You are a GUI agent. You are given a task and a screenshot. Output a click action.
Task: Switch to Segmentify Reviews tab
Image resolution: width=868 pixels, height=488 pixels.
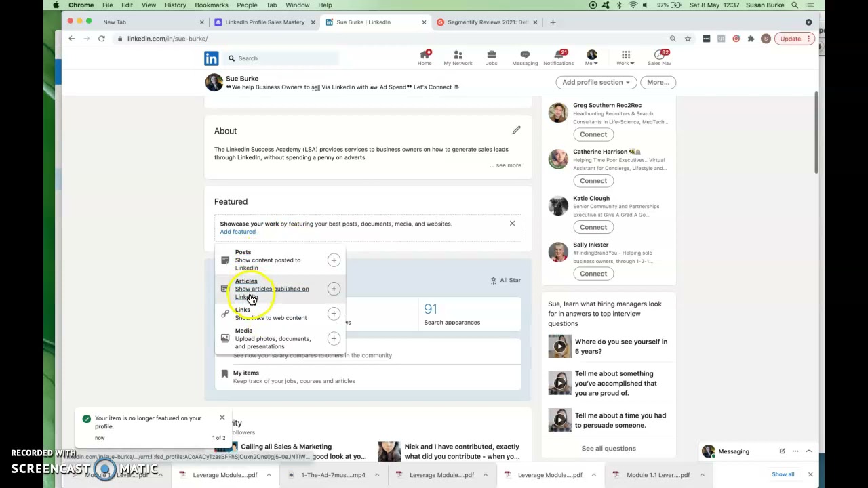(x=487, y=22)
